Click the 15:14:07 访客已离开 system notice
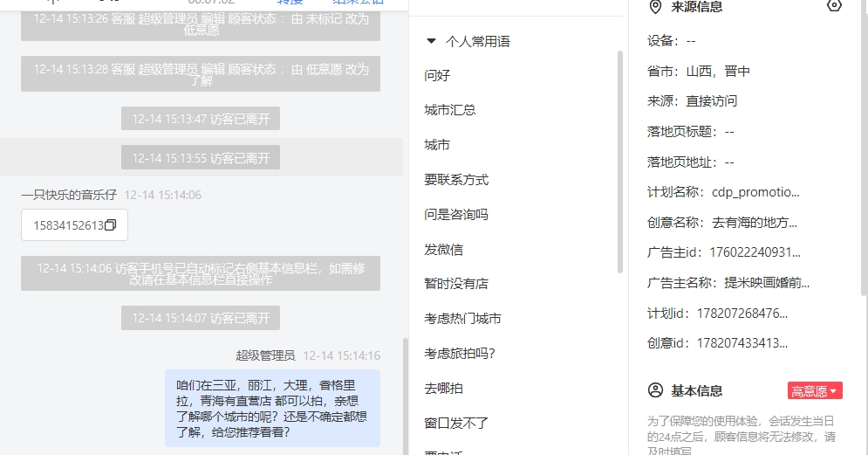 pyautogui.click(x=201, y=318)
